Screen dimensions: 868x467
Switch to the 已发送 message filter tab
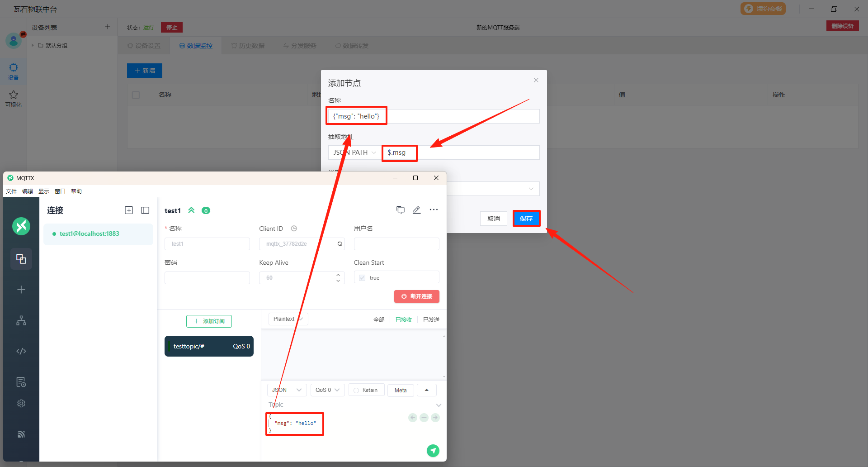[431, 320]
